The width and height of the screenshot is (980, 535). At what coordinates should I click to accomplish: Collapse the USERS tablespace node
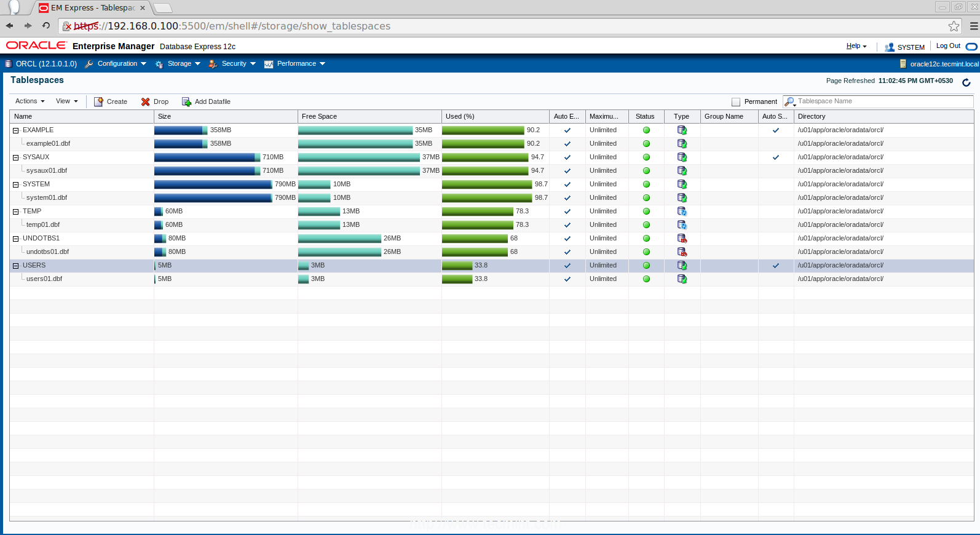16,266
